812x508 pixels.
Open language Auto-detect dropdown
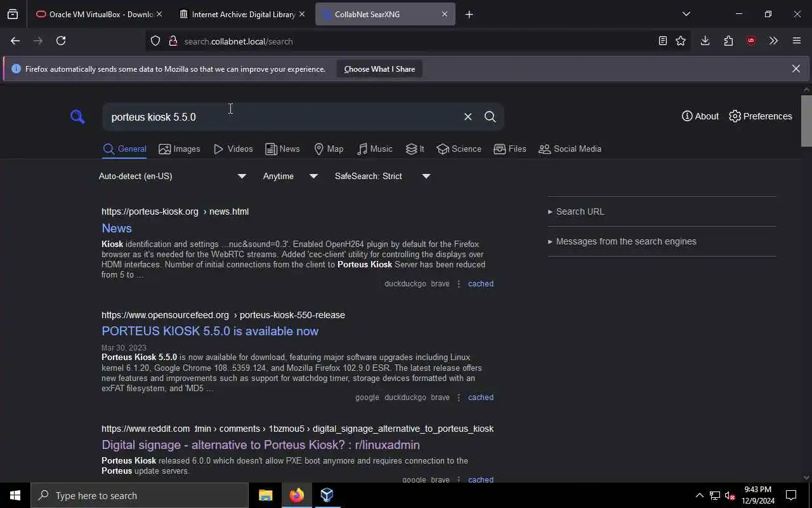172,176
